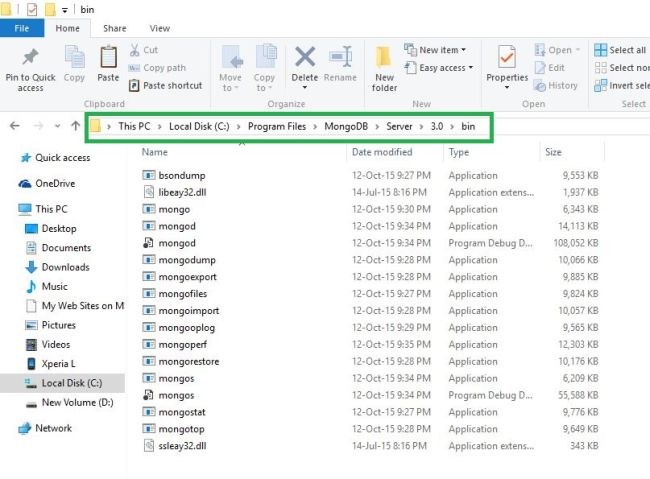Sort files by Date modified column
Screen dimensions: 650x479
(382, 152)
